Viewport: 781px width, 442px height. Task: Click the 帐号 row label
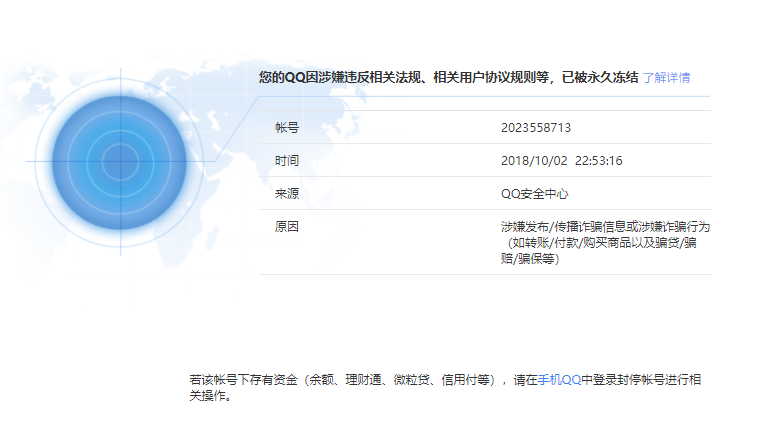coord(287,128)
